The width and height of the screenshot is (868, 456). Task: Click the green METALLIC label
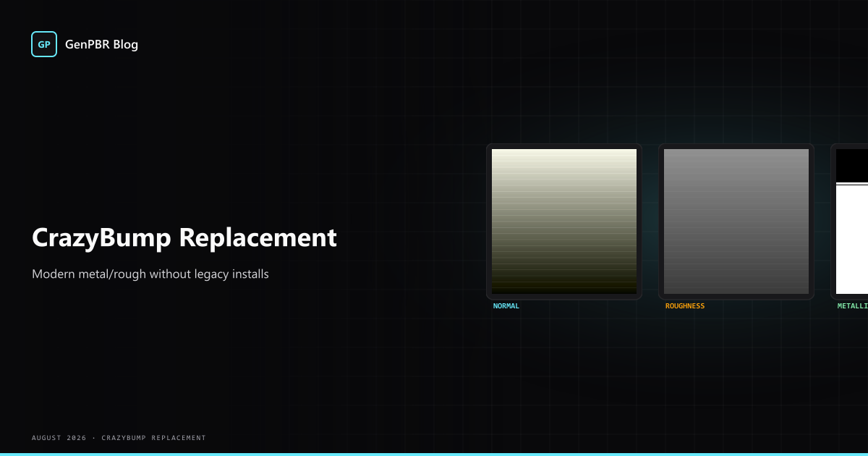[x=853, y=306]
